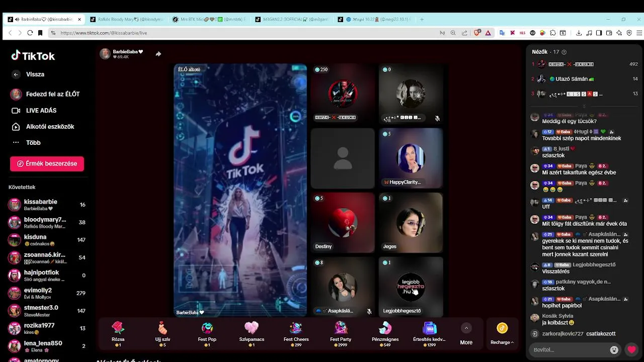Reload the page
644x362 pixels.
click(30, 33)
